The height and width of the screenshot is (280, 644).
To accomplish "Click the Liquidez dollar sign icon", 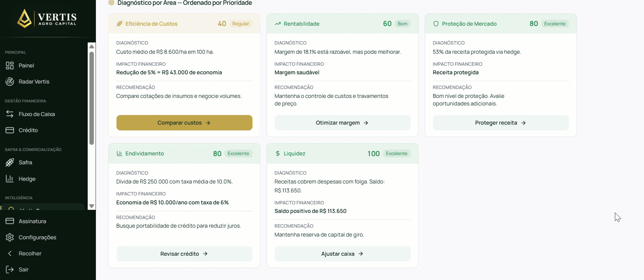I will (277, 153).
